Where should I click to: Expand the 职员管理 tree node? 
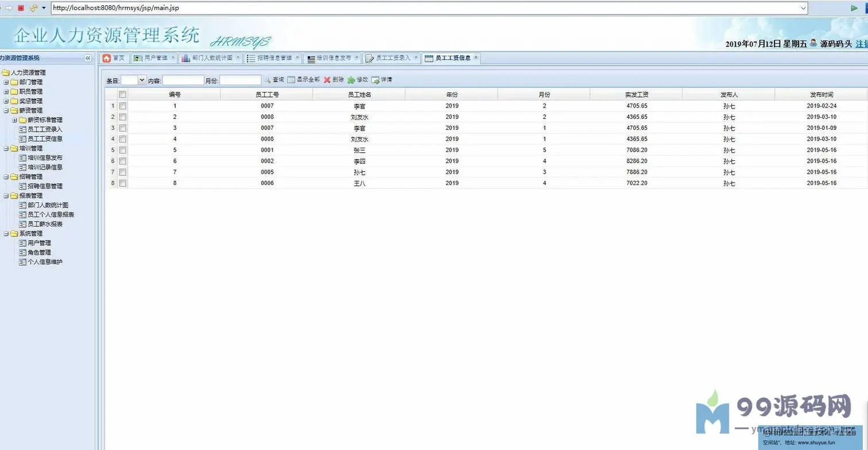pos(6,91)
